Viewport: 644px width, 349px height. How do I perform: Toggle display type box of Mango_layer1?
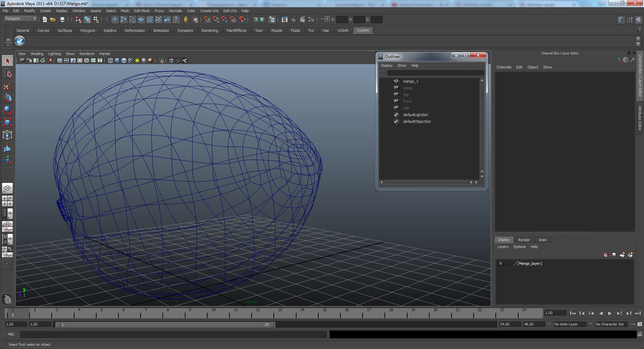pyautogui.click(x=508, y=263)
